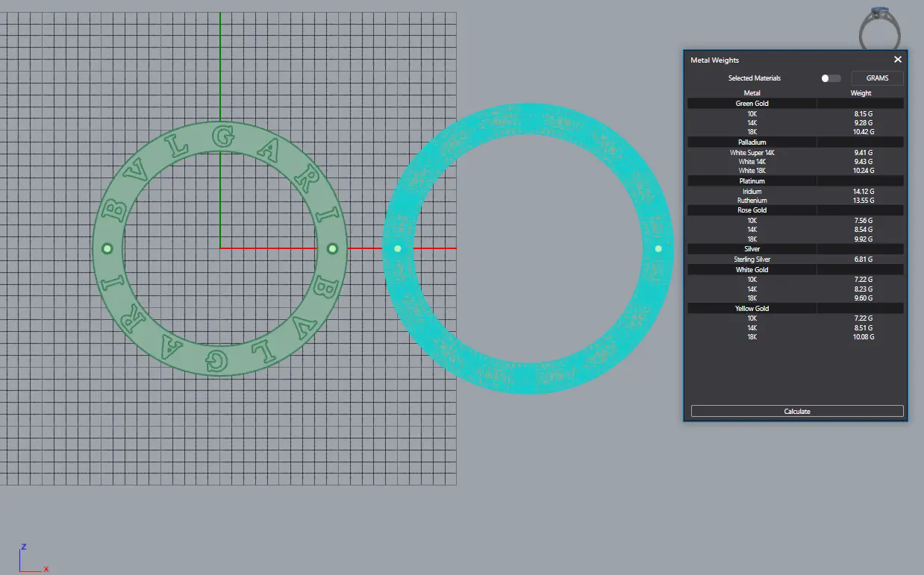This screenshot has height=575, width=924.
Task: Click the left hole on the BVLGARI ring
Action: 107,248
